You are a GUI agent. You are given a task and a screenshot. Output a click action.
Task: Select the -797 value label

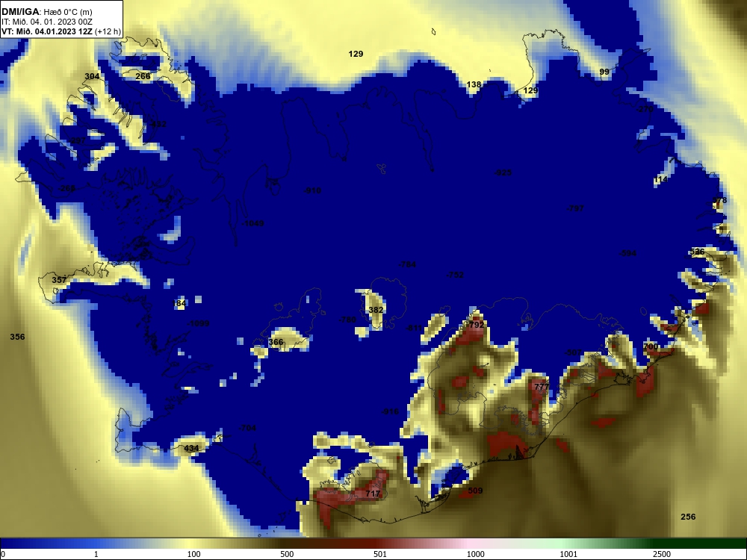click(574, 208)
